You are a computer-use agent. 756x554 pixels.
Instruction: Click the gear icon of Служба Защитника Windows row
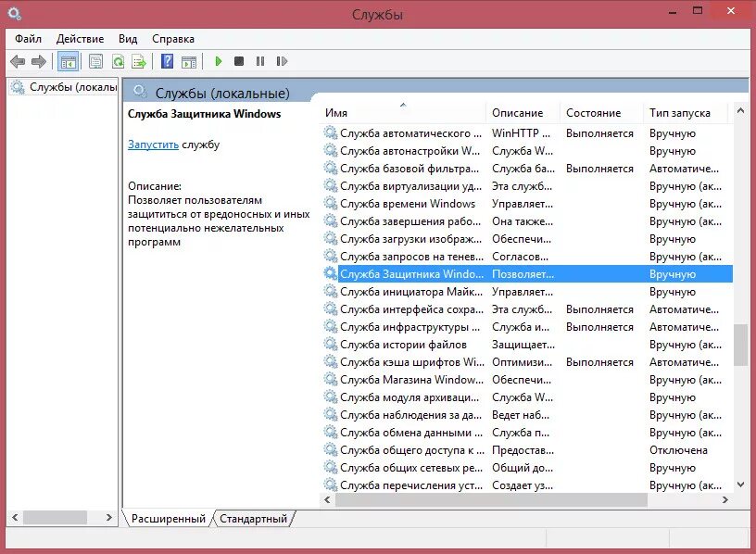click(x=330, y=273)
